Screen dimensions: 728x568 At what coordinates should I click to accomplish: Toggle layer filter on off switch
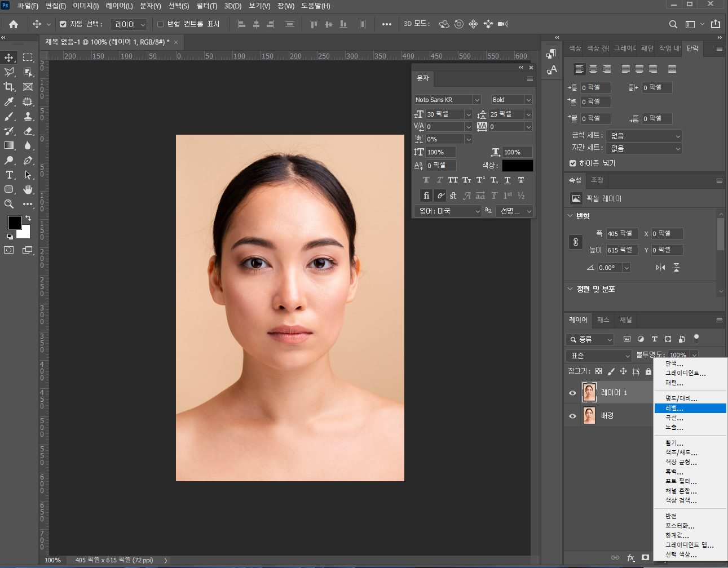tap(696, 338)
